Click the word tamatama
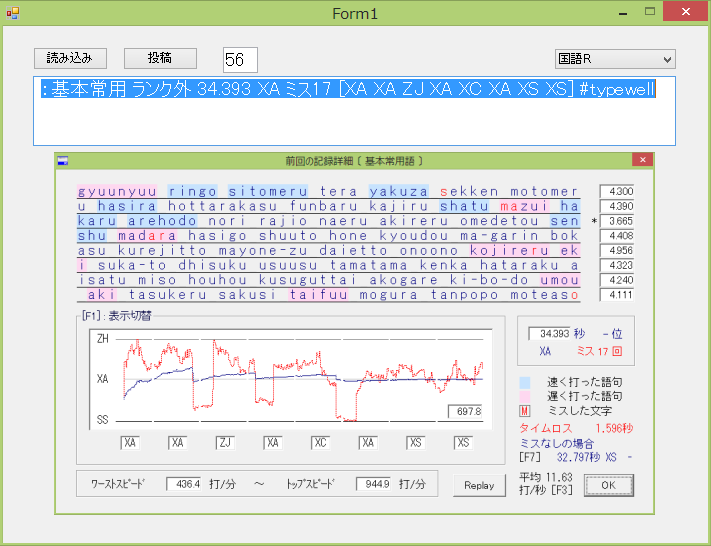 point(369,265)
